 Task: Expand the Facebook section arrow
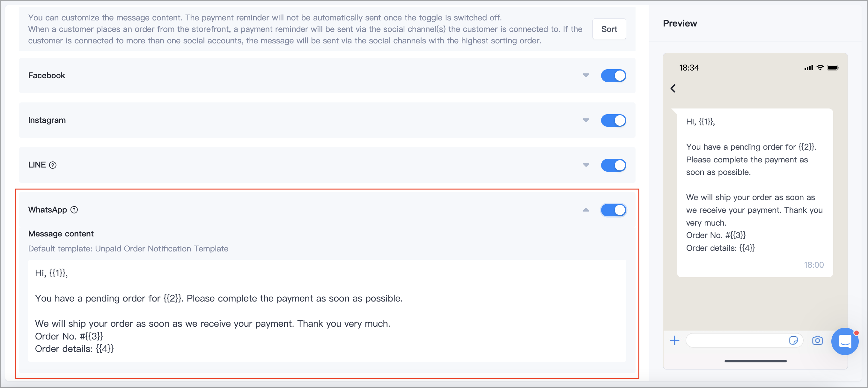point(586,76)
